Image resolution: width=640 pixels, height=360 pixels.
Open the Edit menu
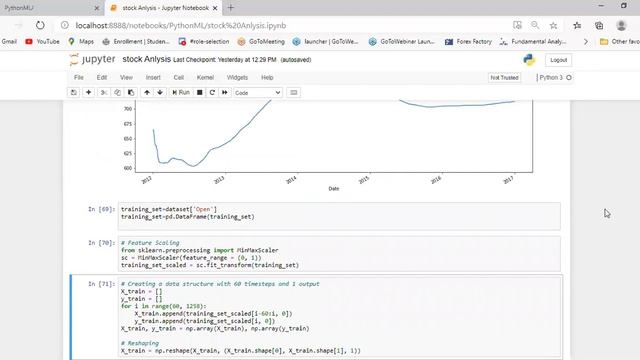pos(102,78)
